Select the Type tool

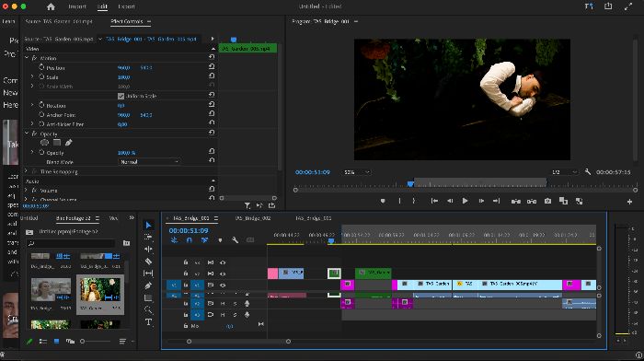click(x=148, y=322)
